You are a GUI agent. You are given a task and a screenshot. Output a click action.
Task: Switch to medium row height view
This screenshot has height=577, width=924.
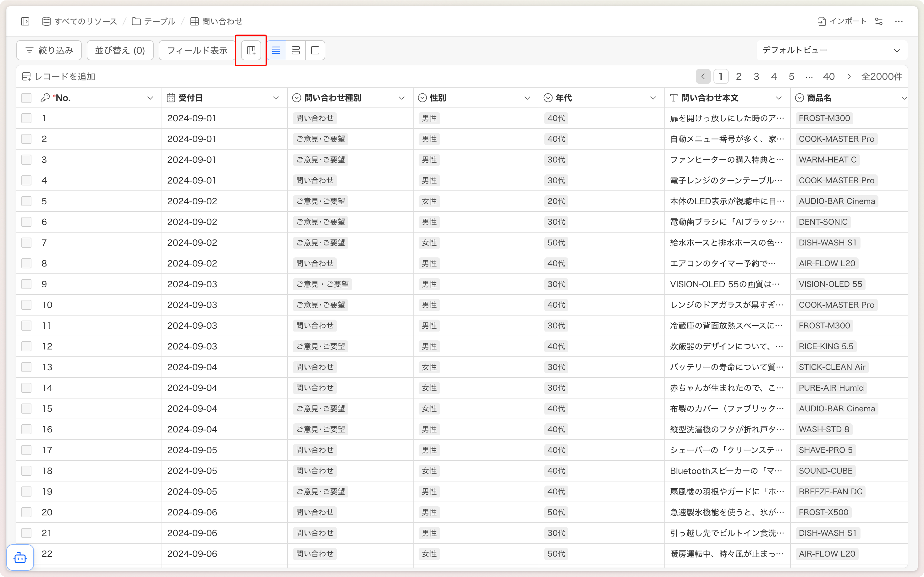(296, 50)
